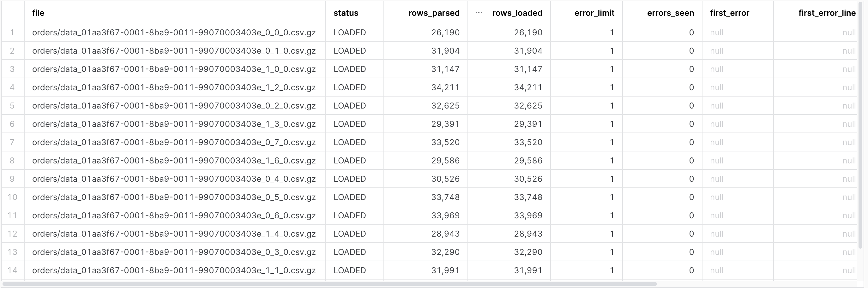The image size is (868, 289).
Task: Select the error_limit column header
Action: (x=594, y=13)
